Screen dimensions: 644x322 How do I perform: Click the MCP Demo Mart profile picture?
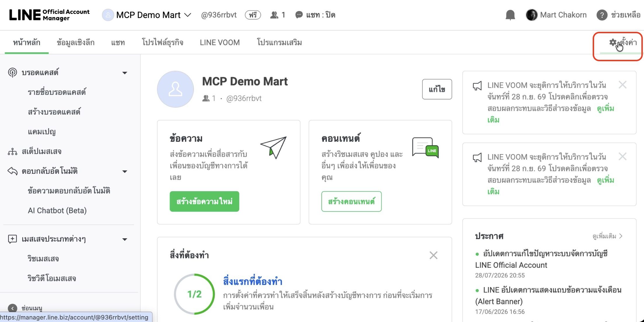[x=175, y=89]
